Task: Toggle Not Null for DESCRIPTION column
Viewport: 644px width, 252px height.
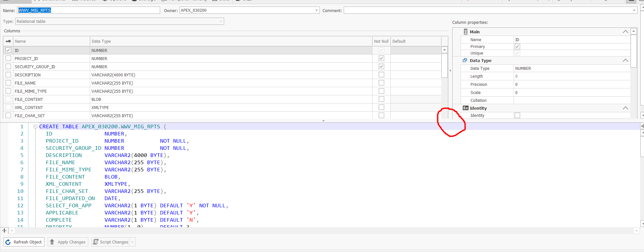Action: 381,75
